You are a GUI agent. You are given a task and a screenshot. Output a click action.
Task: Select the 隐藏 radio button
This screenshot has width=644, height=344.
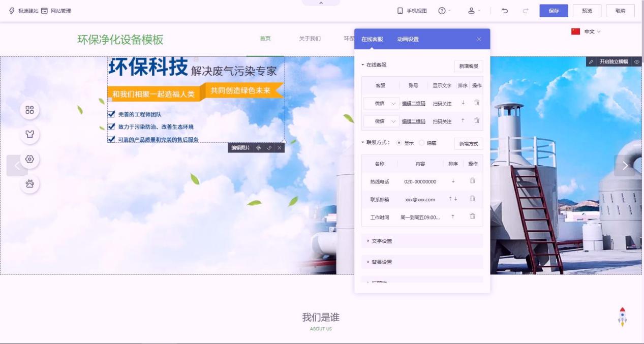tap(422, 143)
